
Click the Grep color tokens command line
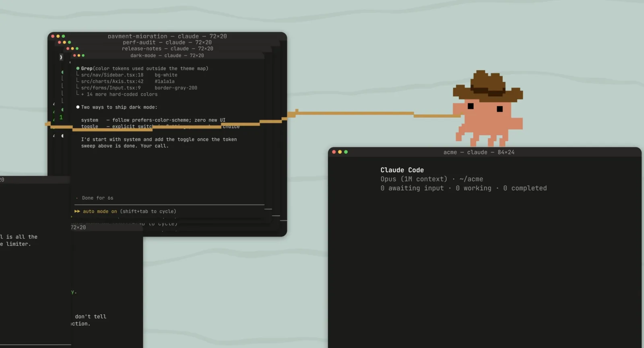click(x=144, y=68)
